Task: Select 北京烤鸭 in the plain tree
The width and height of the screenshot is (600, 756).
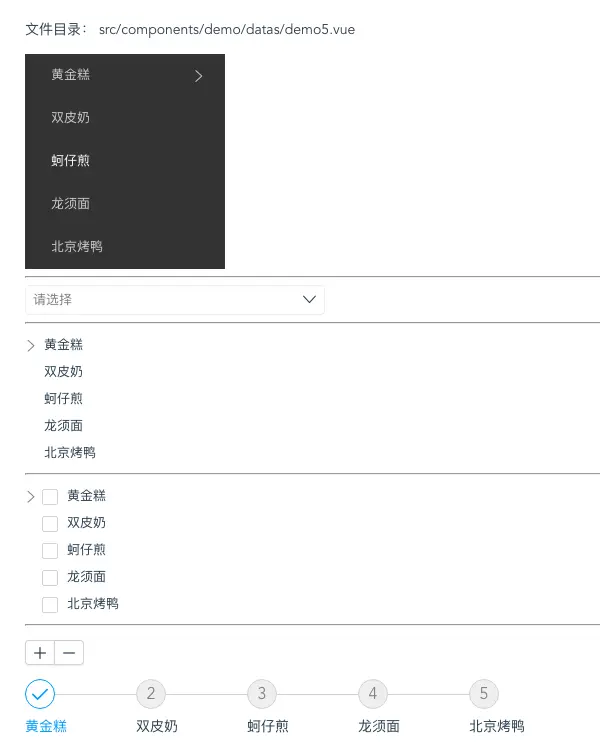Action: tap(70, 453)
